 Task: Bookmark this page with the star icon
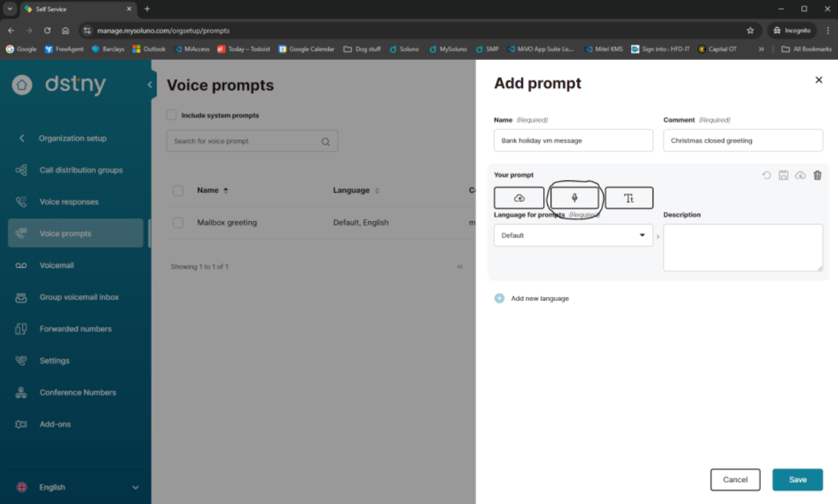pos(750,30)
